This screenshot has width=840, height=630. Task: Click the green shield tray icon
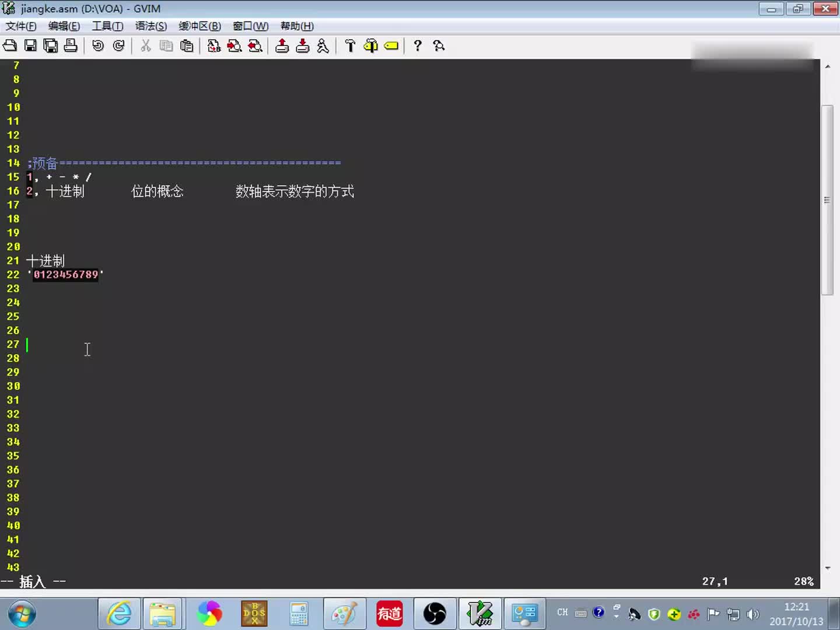(x=654, y=614)
